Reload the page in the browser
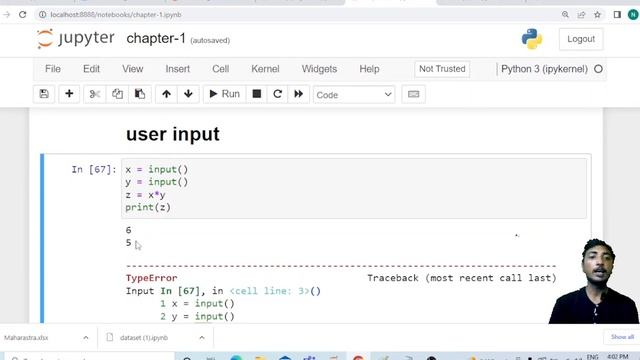 [22, 15]
